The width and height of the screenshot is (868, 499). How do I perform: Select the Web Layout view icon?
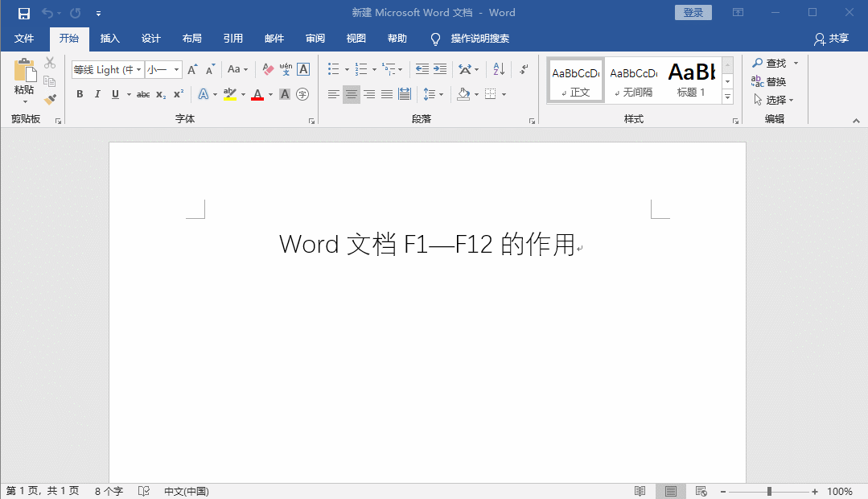tap(701, 491)
